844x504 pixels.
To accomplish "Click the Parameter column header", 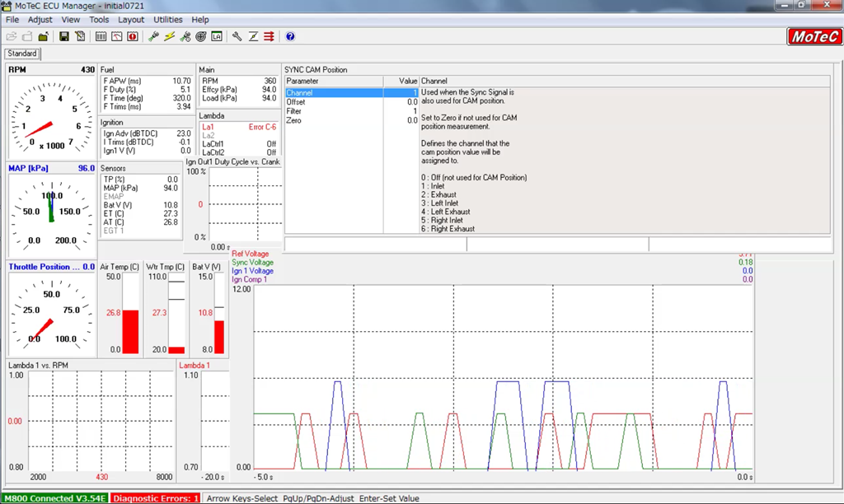I will [334, 82].
